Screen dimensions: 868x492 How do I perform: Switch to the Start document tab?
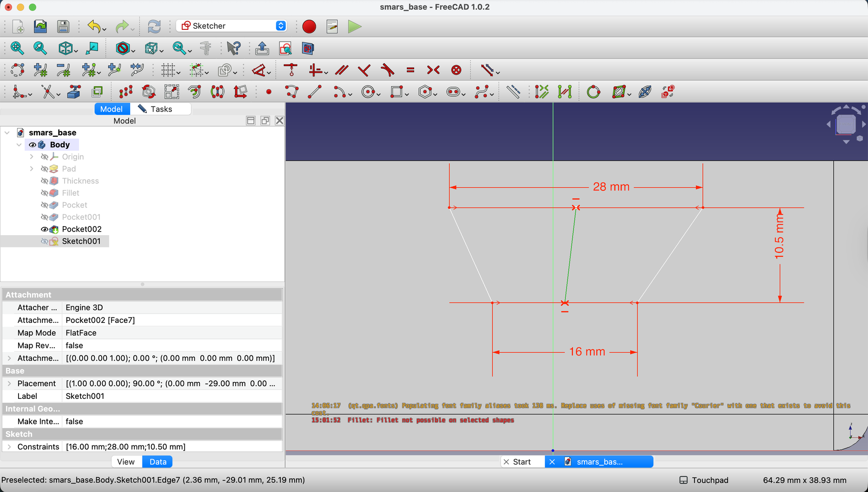coord(522,462)
